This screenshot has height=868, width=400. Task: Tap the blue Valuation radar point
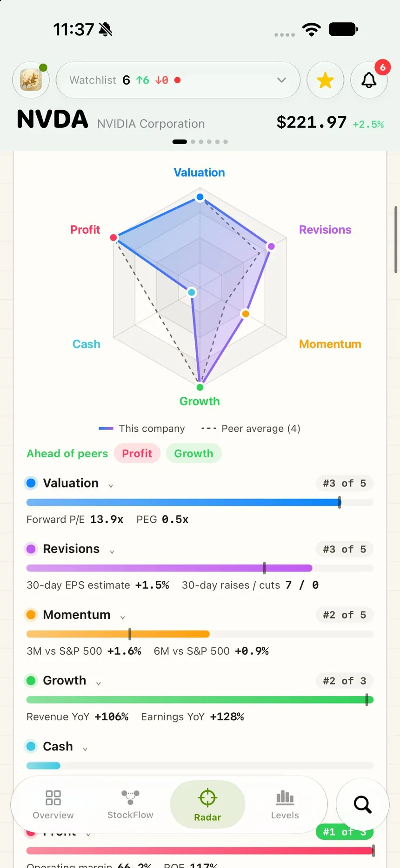point(200,197)
